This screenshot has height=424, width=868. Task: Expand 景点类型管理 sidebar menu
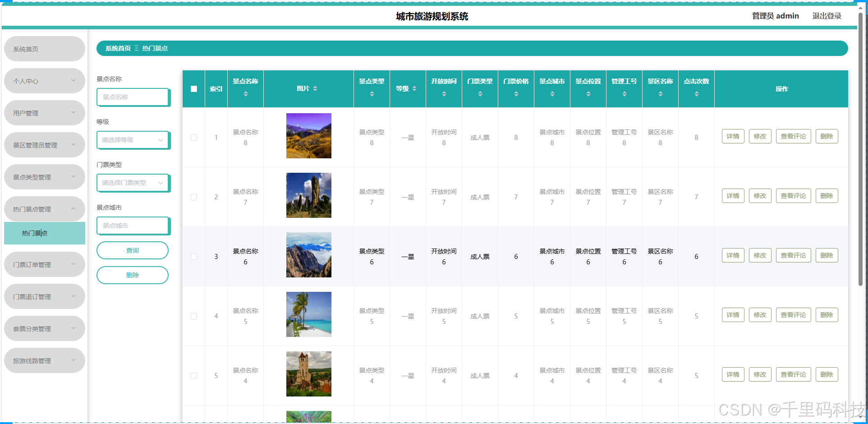pyautogui.click(x=45, y=177)
